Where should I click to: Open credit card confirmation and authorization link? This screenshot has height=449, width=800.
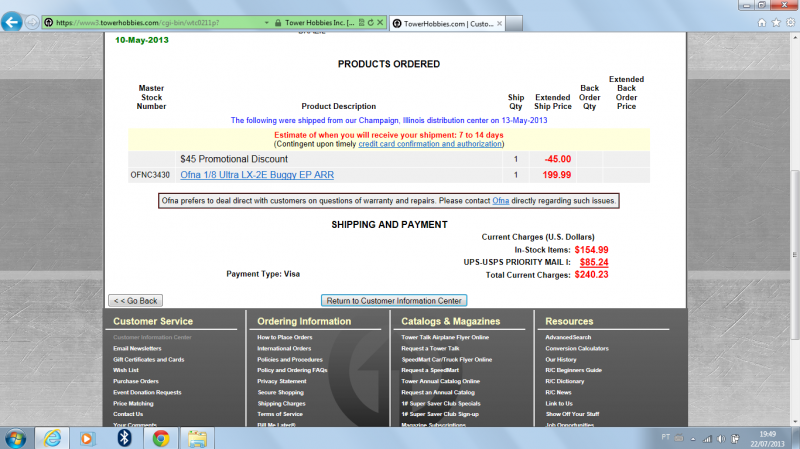point(430,144)
